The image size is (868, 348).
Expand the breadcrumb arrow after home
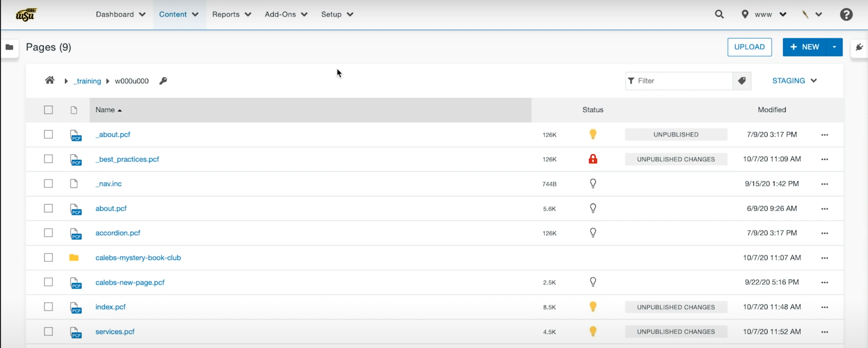[66, 81]
